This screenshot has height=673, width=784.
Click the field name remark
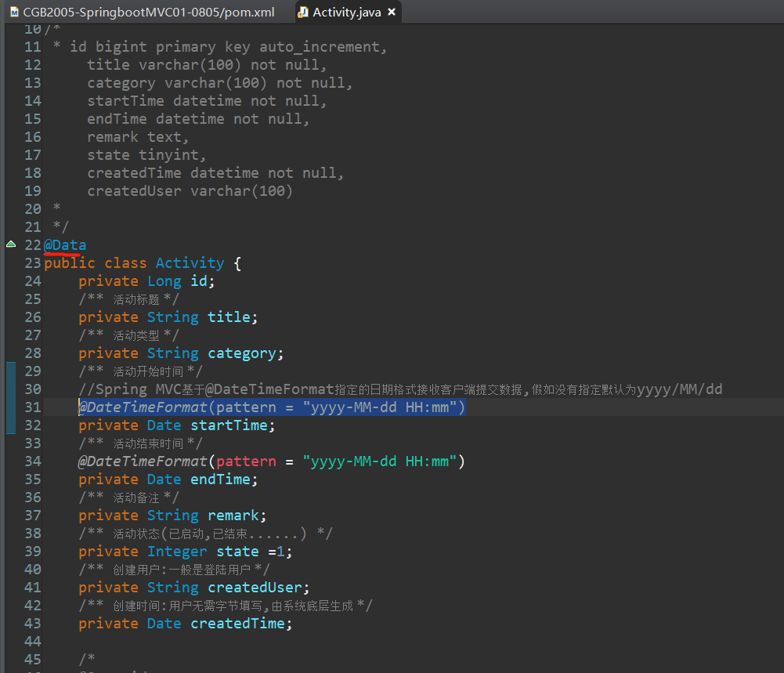tap(233, 515)
